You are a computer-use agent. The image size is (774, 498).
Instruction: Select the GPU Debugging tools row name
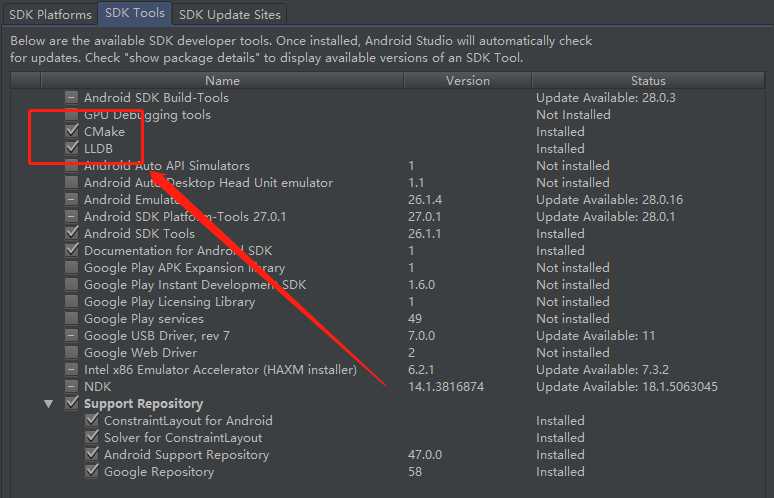tap(147, 115)
